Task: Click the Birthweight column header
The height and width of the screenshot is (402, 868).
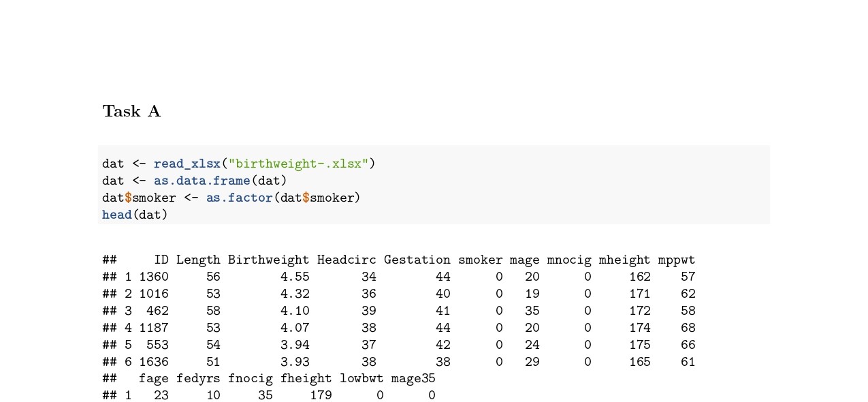Action: (268, 260)
